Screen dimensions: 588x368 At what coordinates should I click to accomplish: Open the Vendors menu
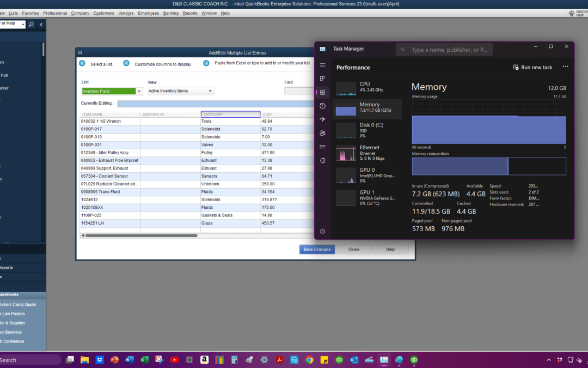[126, 13]
